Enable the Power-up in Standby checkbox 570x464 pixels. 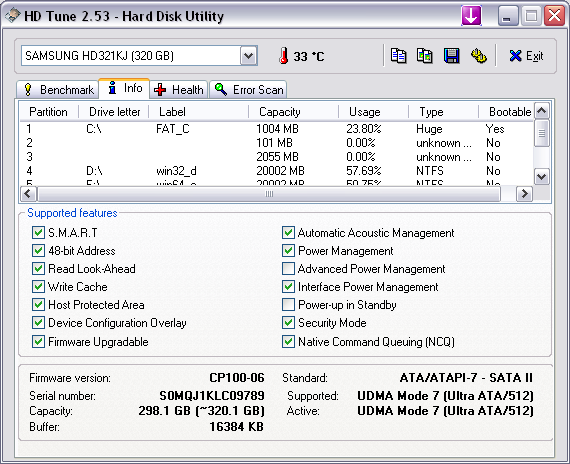coord(288,304)
